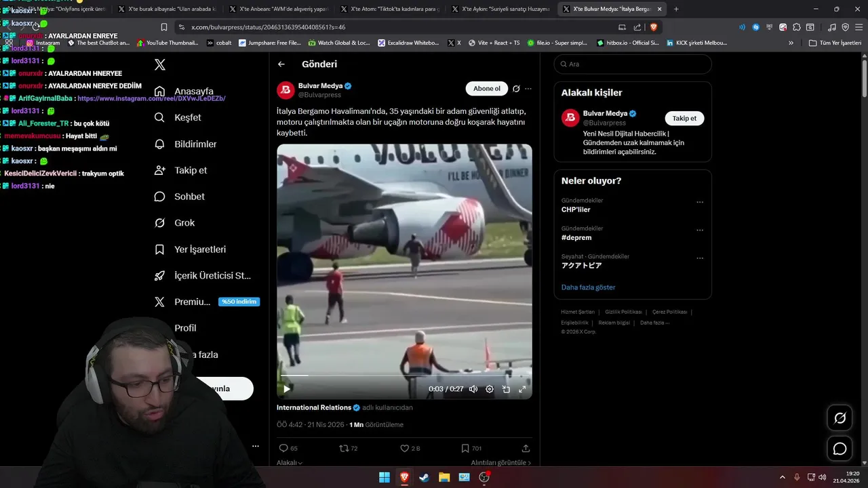Click Daha fazla göster link
This screenshot has width=868, height=488.
(x=588, y=287)
